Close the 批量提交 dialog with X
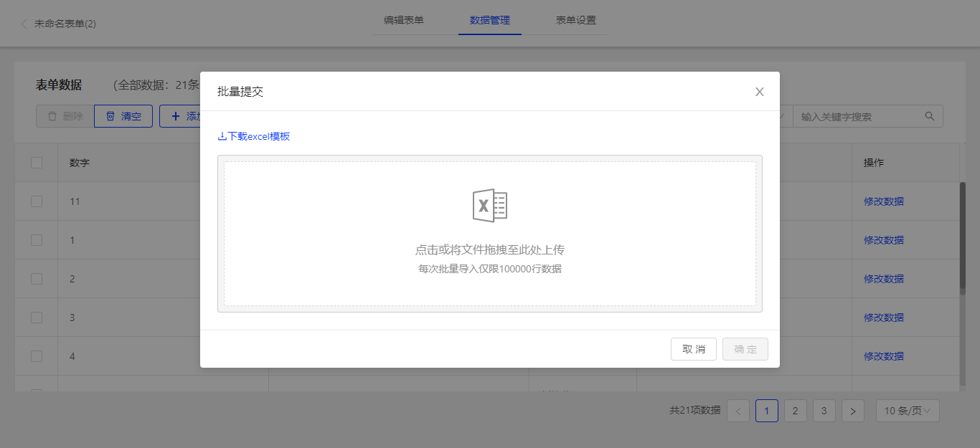 tap(760, 92)
